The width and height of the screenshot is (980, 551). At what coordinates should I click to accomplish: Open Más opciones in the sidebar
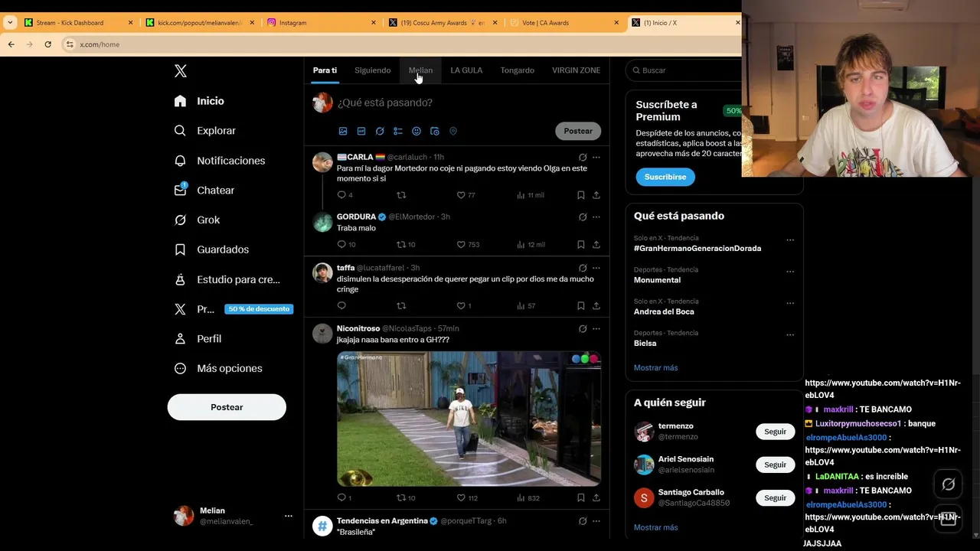pos(218,368)
